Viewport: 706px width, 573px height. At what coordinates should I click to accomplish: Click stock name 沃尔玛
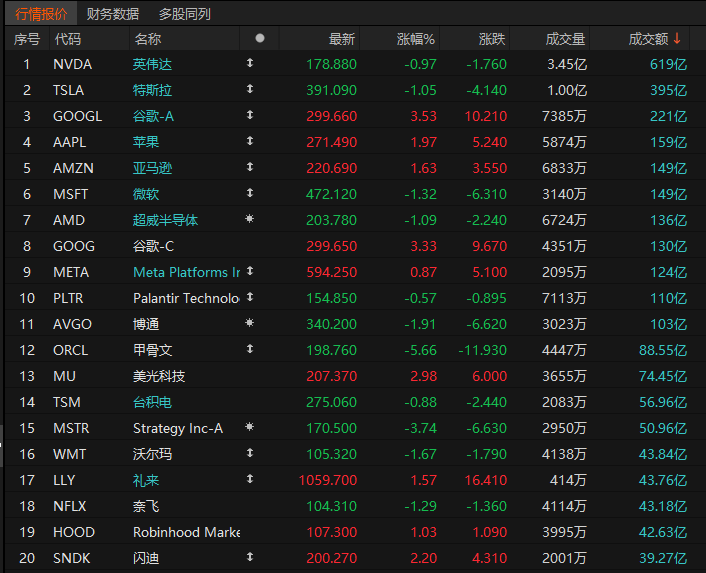(152, 454)
